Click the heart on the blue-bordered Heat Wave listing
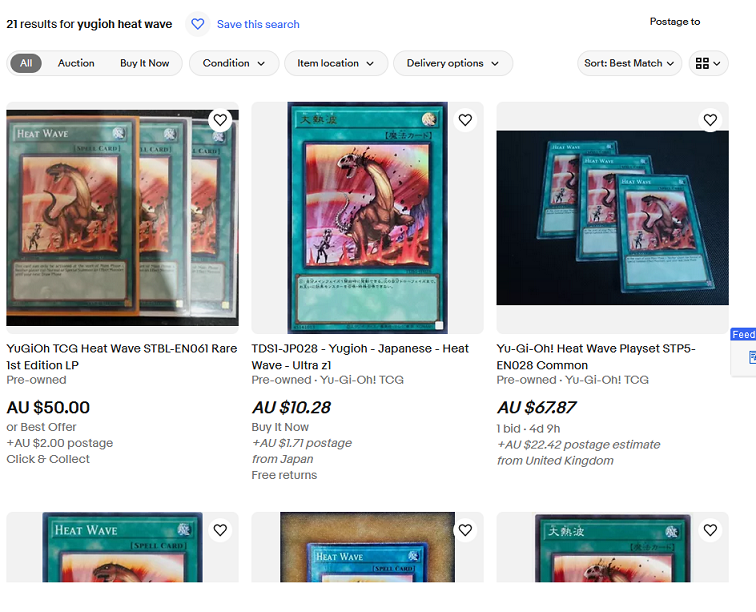The height and width of the screenshot is (612, 756). pos(465,530)
